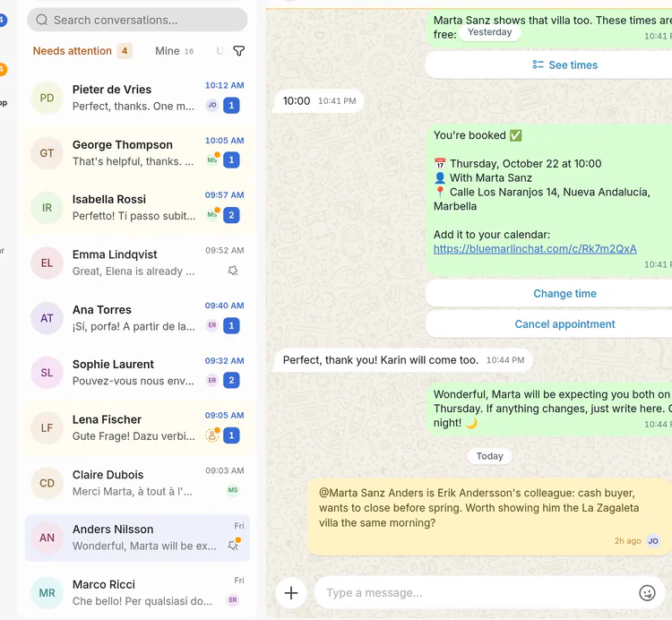Click ER assignee badge on Marco Ricci
This screenshot has width=672, height=620.
[x=233, y=600]
